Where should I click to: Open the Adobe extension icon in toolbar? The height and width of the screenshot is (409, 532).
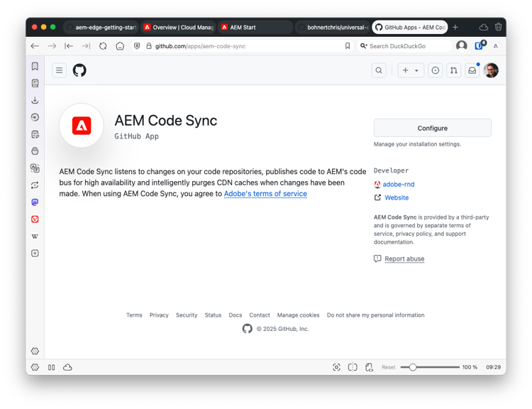pos(496,46)
